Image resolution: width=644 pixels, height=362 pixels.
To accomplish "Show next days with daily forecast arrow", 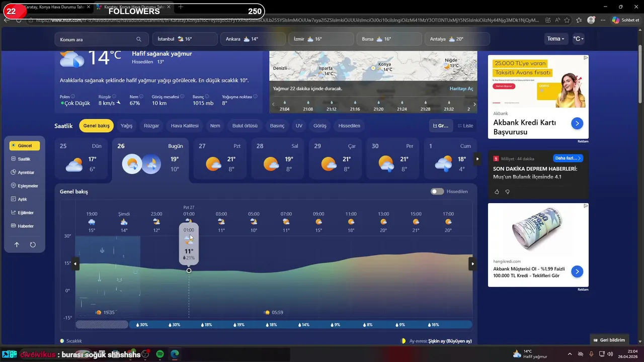I will click(477, 159).
